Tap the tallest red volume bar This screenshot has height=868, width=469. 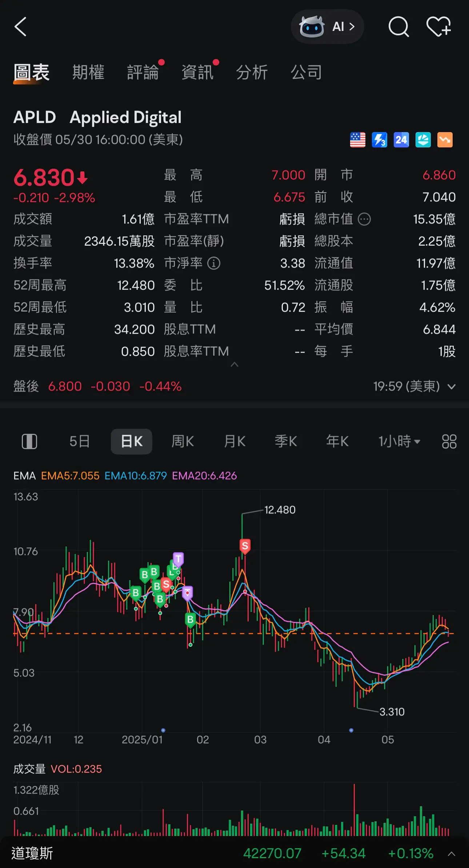click(354, 810)
